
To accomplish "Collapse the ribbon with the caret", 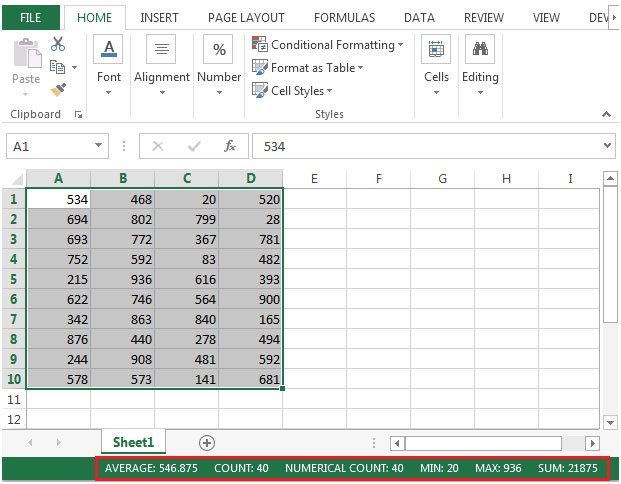I will pyautogui.click(x=606, y=114).
